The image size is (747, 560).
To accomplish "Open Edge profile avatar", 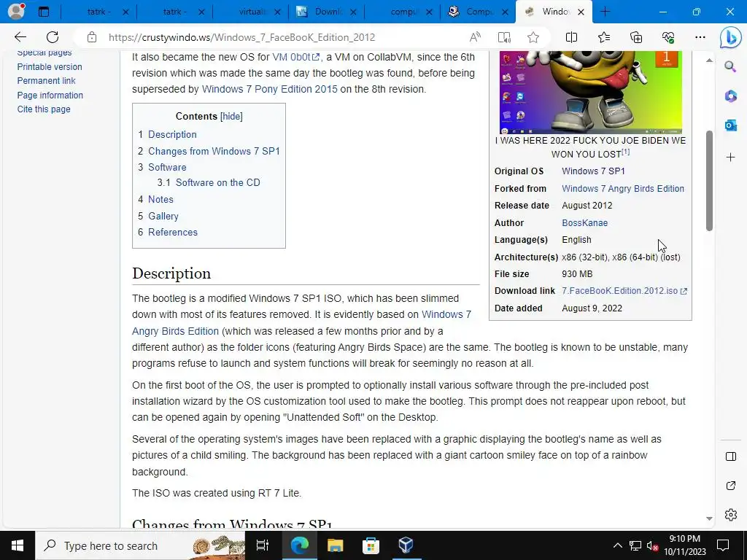I will pos(16,12).
